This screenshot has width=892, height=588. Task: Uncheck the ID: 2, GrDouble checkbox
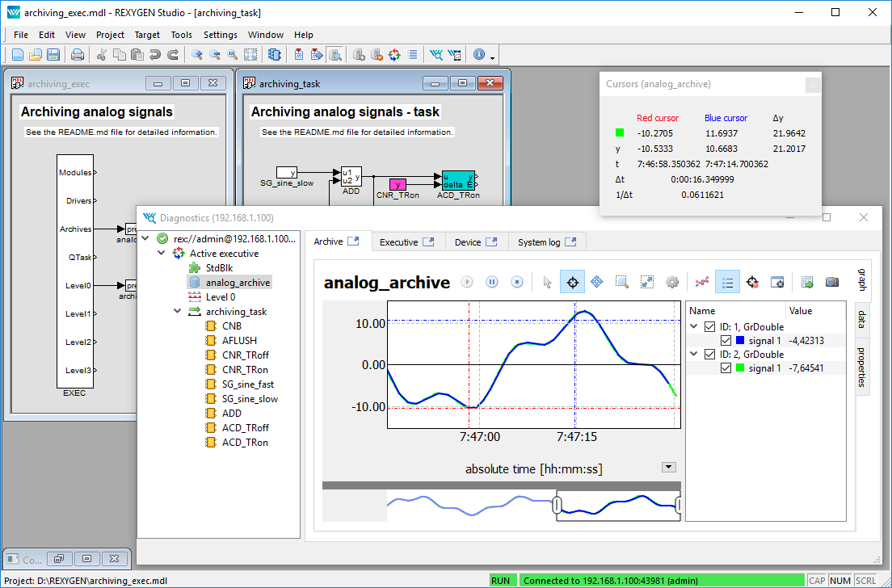(709, 354)
